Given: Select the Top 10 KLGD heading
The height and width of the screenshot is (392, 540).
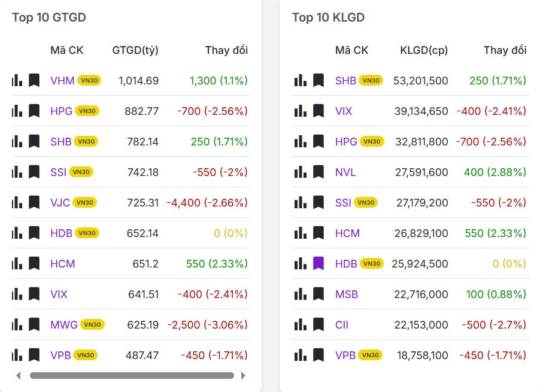Looking at the screenshot, I should click(328, 17).
